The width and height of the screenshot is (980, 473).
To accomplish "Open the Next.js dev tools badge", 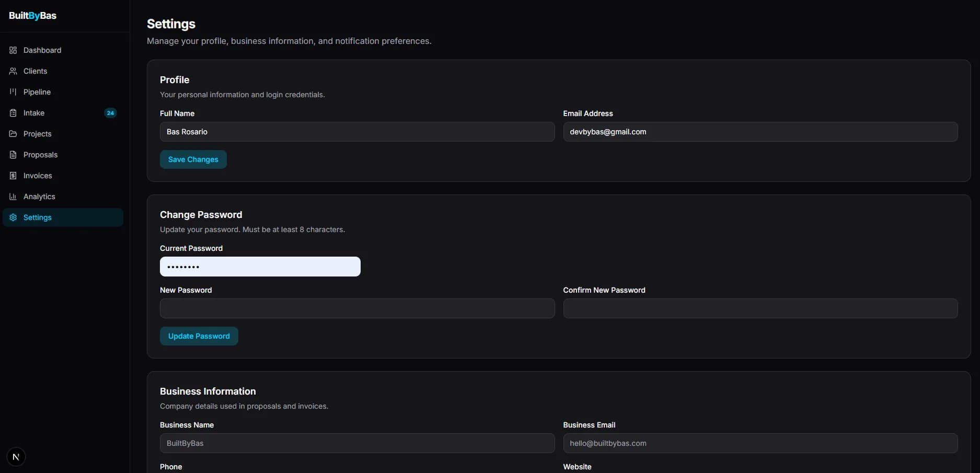I will (16, 457).
